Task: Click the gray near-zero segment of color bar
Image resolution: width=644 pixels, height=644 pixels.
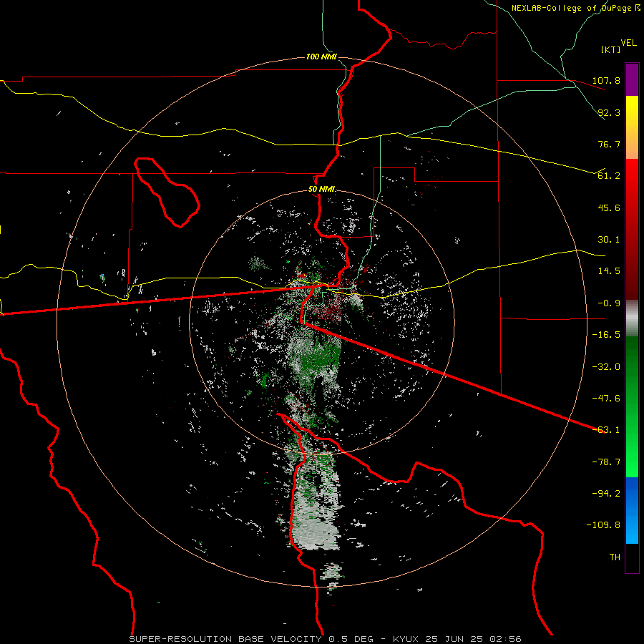Action: pos(632,318)
